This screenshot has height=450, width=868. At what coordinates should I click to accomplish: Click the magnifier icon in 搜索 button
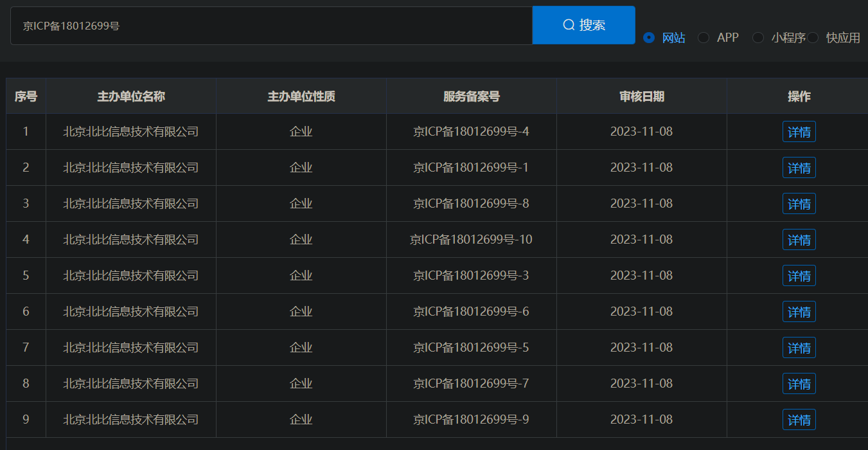569,25
